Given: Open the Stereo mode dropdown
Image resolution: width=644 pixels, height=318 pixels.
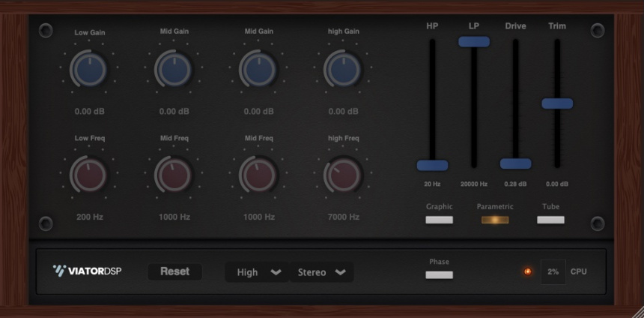Looking at the screenshot, I should [321, 272].
